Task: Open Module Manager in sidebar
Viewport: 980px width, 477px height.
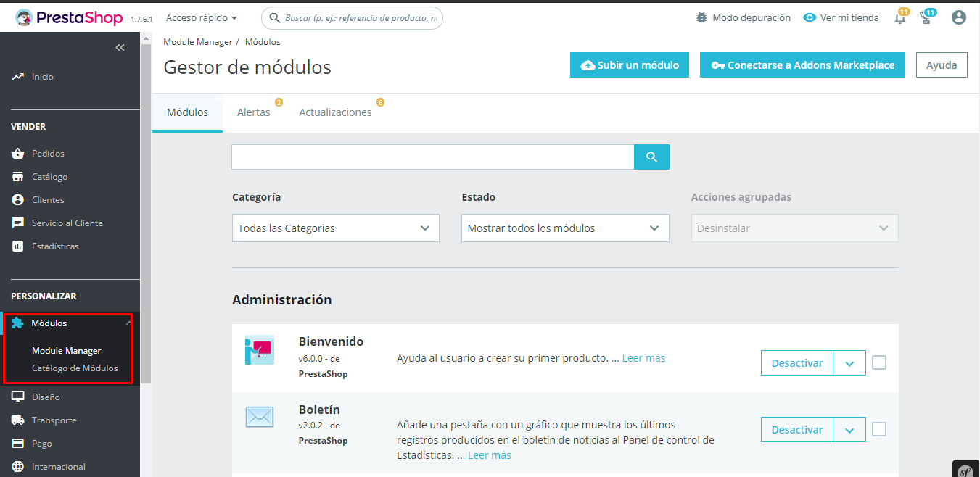Action: click(67, 350)
